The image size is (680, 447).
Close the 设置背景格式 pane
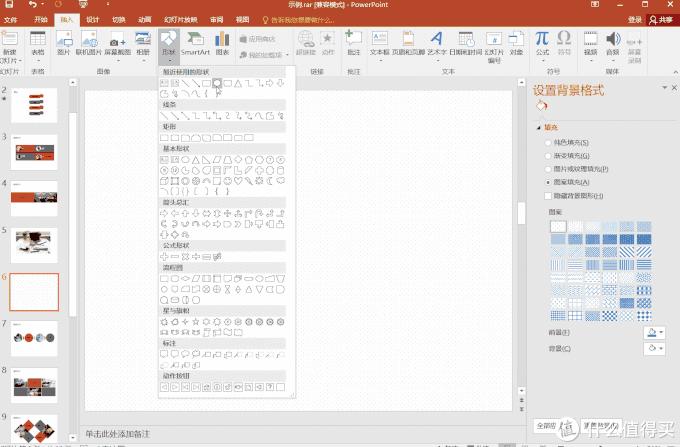click(x=674, y=88)
